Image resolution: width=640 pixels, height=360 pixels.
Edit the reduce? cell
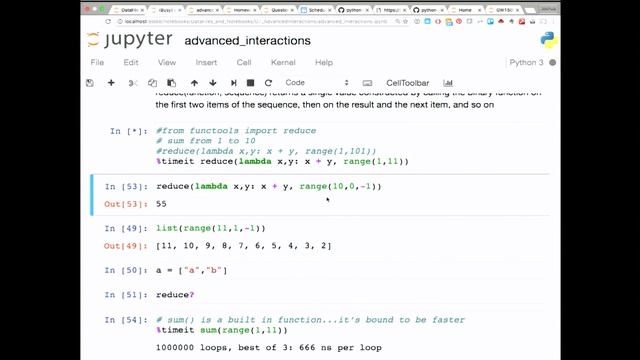click(x=175, y=295)
